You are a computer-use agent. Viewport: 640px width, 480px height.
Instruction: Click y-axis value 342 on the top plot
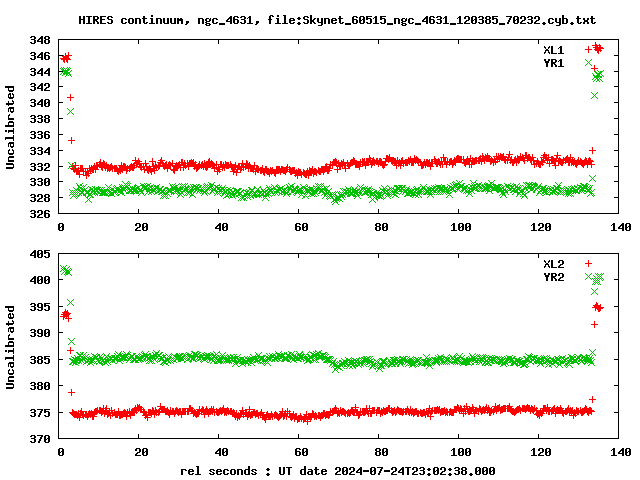(x=40, y=87)
